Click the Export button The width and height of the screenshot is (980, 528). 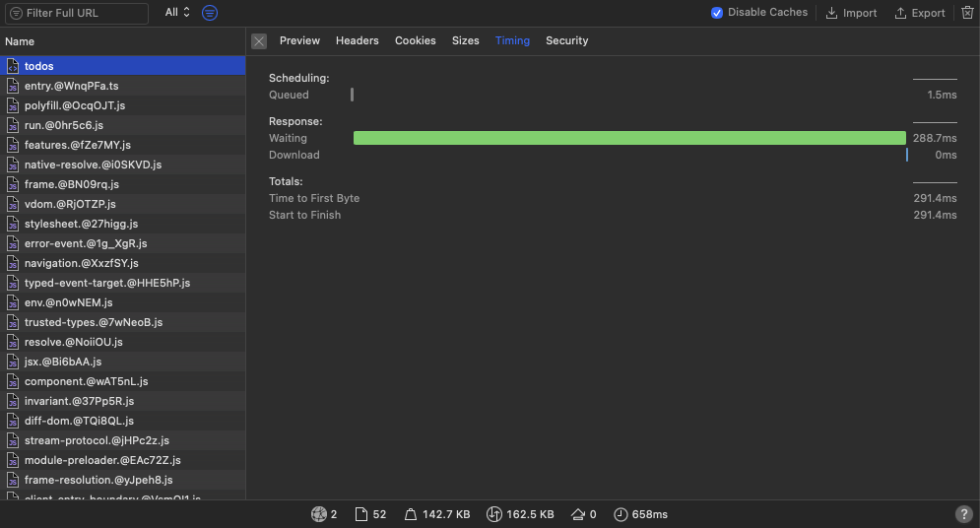[919, 13]
